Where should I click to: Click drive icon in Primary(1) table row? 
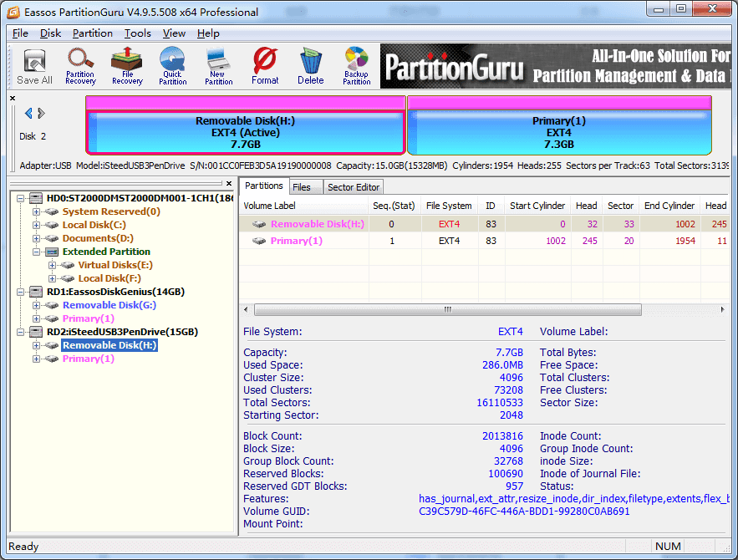(259, 241)
